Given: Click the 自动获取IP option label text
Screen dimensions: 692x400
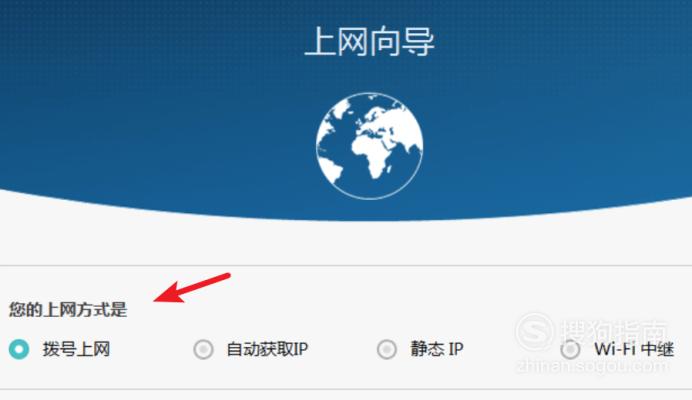Looking at the screenshot, I should point(267,349).
